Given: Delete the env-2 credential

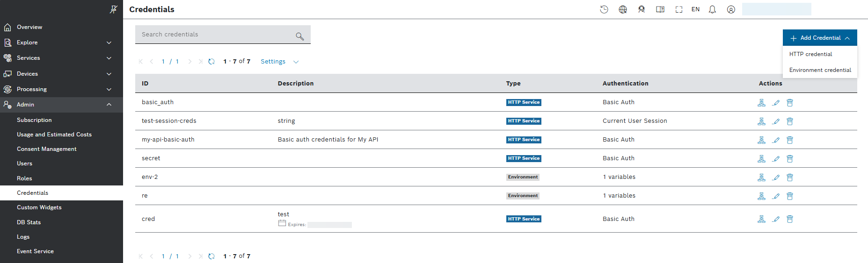Looking at the screenshot, I should click(790, 177).
